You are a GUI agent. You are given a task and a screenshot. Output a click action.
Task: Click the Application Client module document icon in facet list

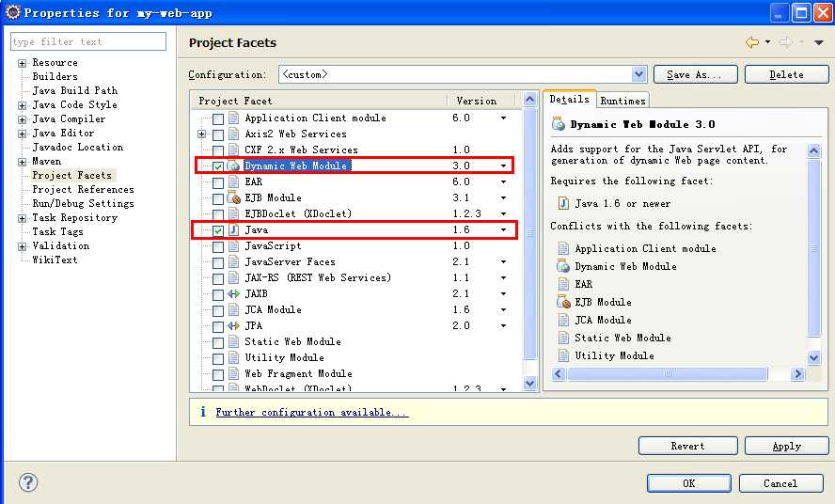(x=233, y=118)
